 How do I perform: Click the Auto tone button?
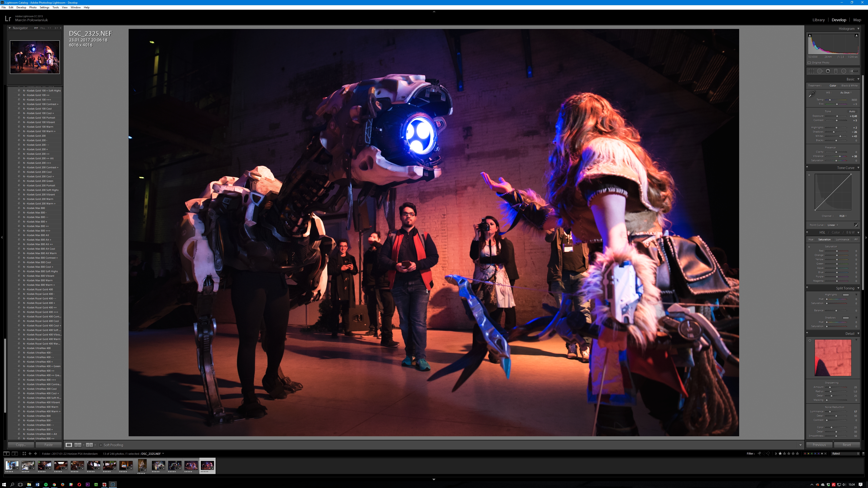point(852,111)
